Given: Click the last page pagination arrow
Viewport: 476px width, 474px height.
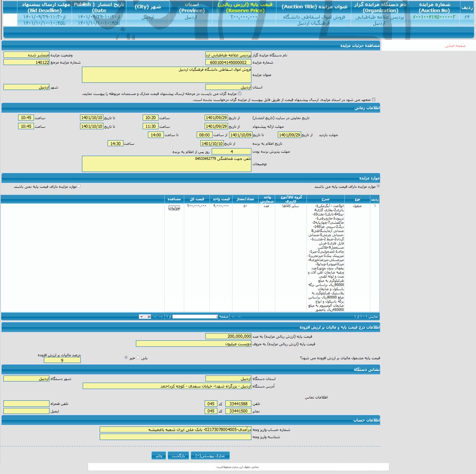Looking at the screenshot, I should (x=155, y=316).
